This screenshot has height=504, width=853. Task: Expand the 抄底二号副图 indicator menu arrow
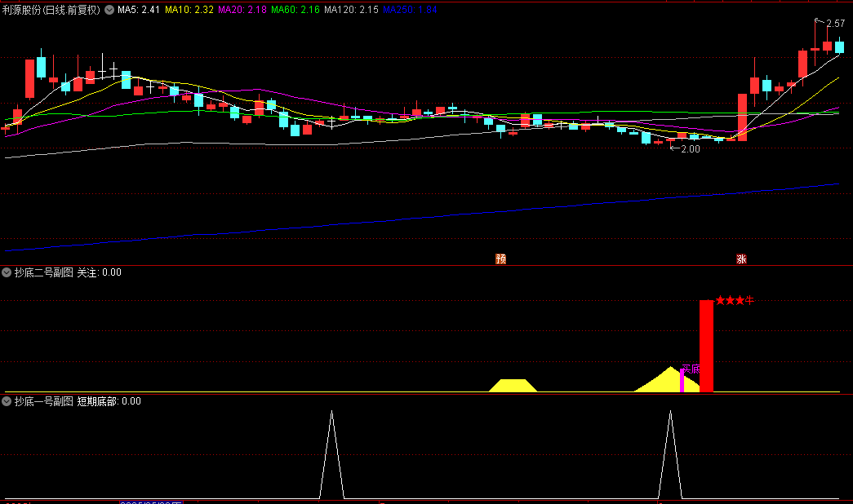pyautogui.click(x=7, y=272)
